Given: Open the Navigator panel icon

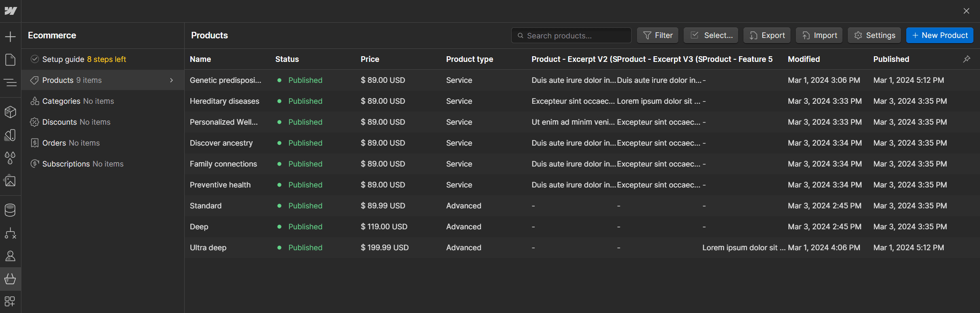Looking at the screenshot, I should (10, 82).
